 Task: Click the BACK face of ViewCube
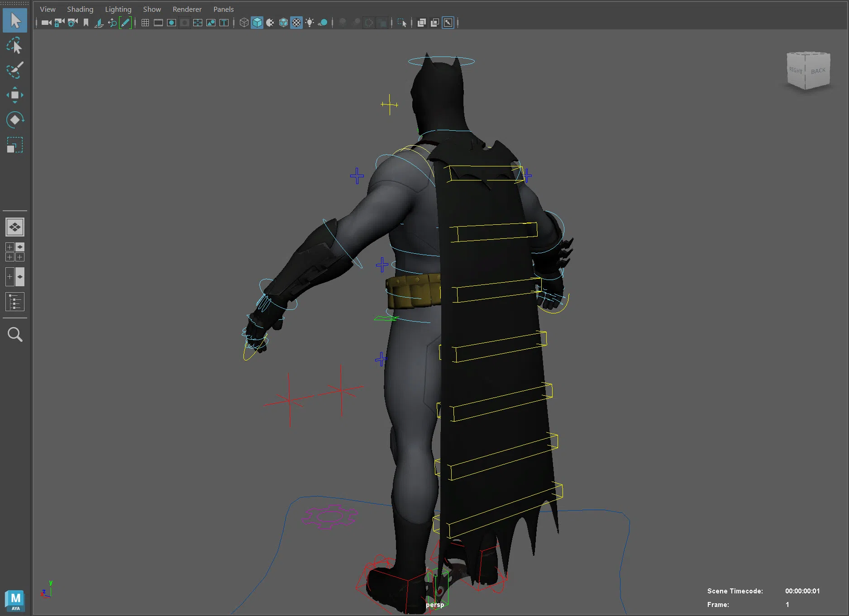coord(818,71)
